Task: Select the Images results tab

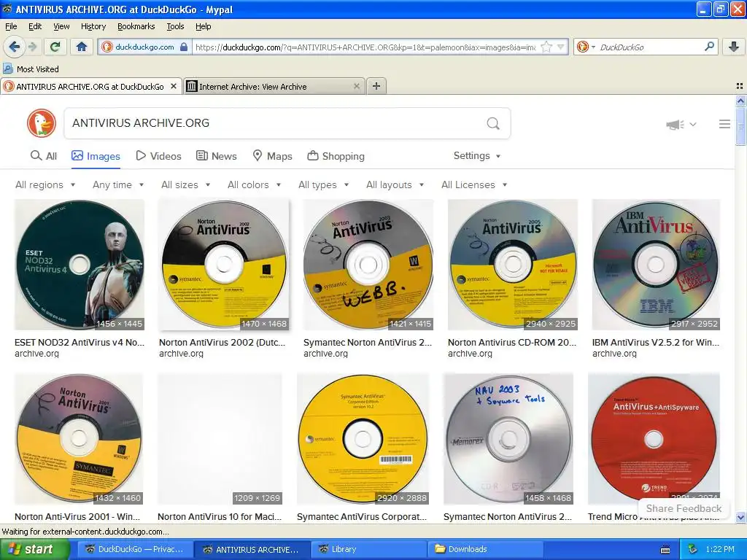Action: tap(96, 156)
